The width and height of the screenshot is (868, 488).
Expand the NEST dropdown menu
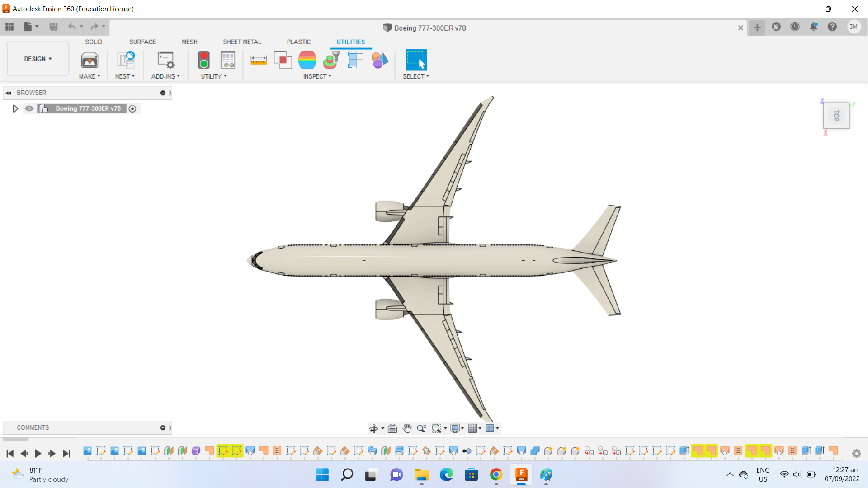[125, 76]
